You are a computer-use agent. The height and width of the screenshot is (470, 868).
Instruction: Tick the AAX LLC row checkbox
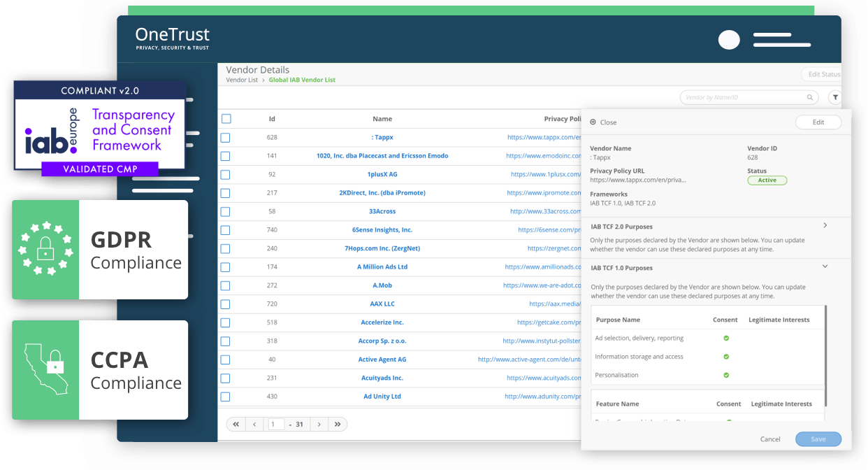[x=226, y=304]
